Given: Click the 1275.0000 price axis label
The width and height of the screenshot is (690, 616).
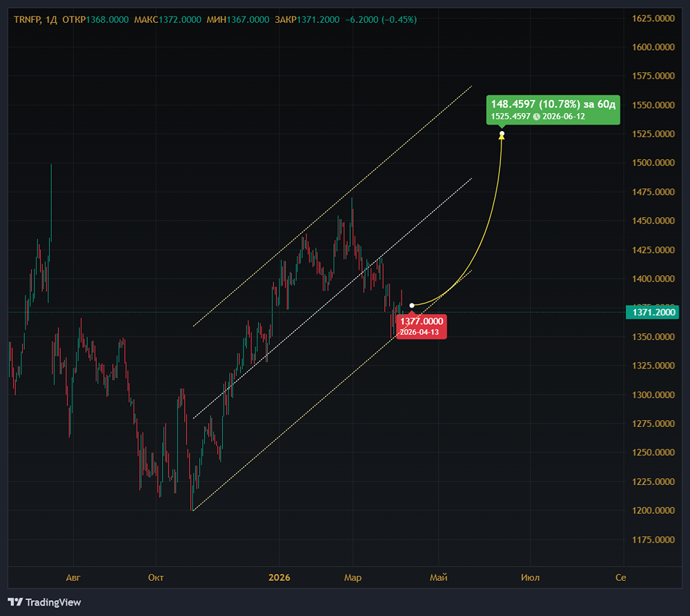Looking at the screenshot, I should click(653, 424).
